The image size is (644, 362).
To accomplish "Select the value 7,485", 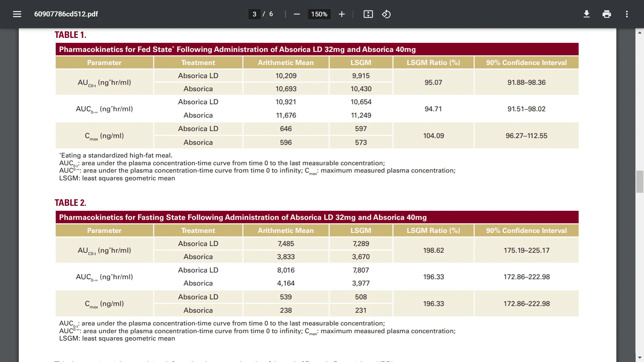I will (286, 244).
